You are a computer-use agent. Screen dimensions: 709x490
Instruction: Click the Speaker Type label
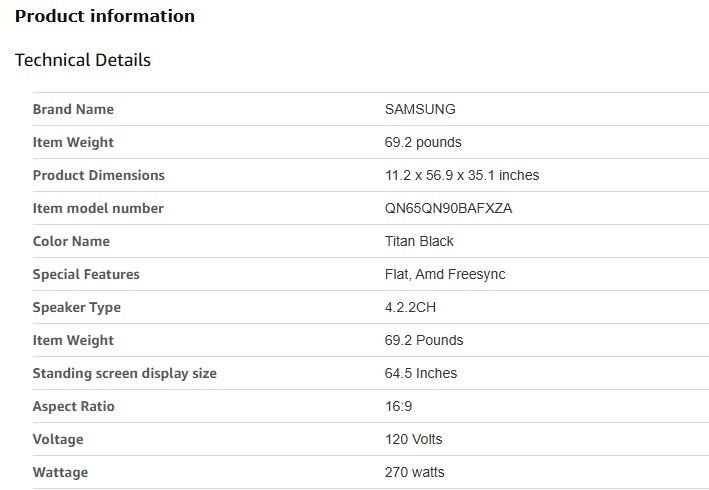point(77,307)
